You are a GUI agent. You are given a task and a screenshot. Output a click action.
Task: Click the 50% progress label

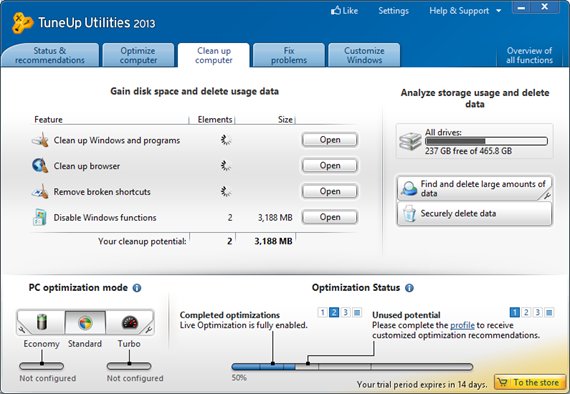pos(239,378)
